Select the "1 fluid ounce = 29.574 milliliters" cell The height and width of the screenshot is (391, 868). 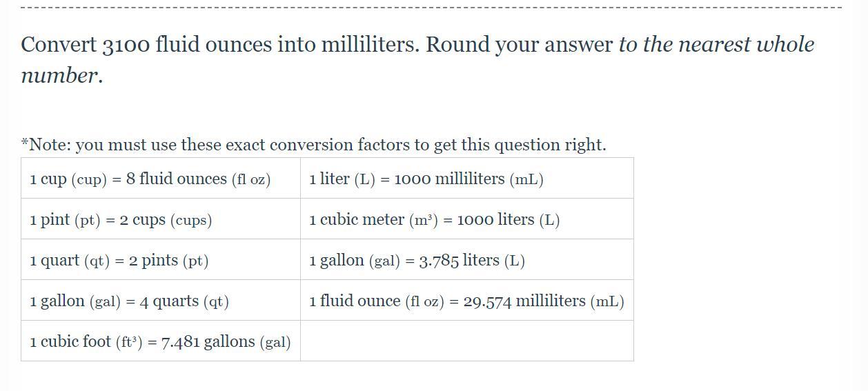click(x=466, y=301)
